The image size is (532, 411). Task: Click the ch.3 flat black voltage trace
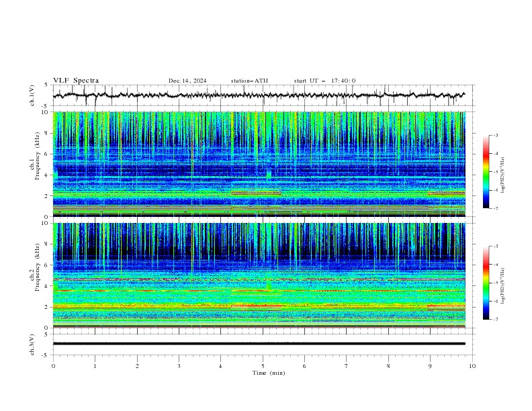[259, 344]
